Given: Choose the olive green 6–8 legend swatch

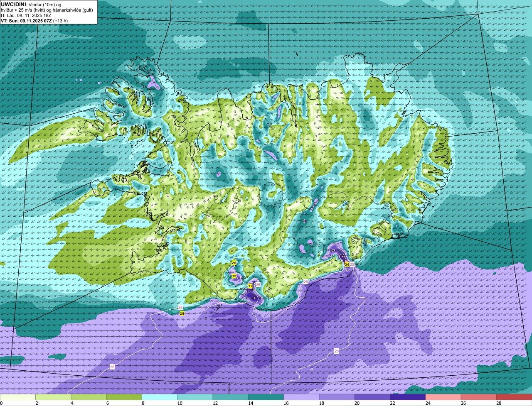Looking at the screenshot, I should click(124, 397).
